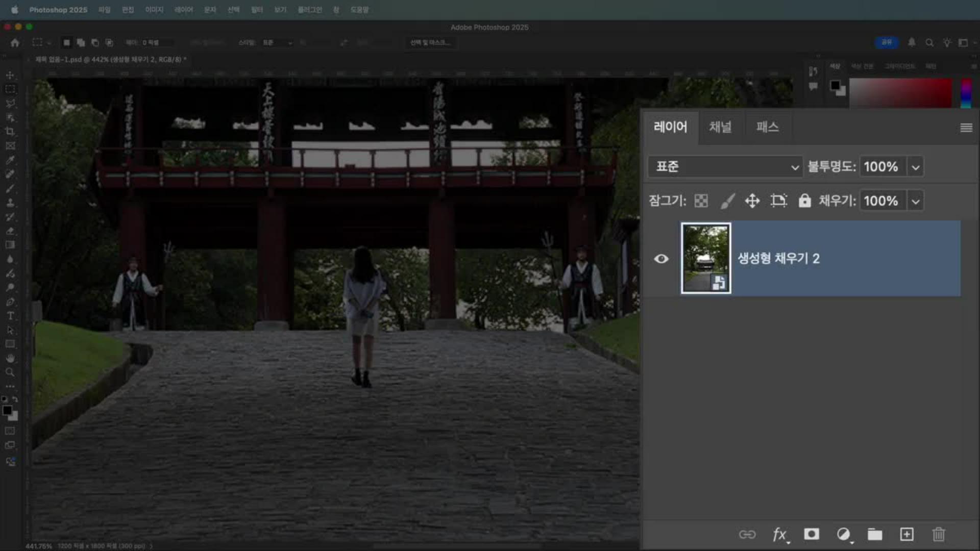
Task: Click the new layer plus icon
Action: [906, 534]
